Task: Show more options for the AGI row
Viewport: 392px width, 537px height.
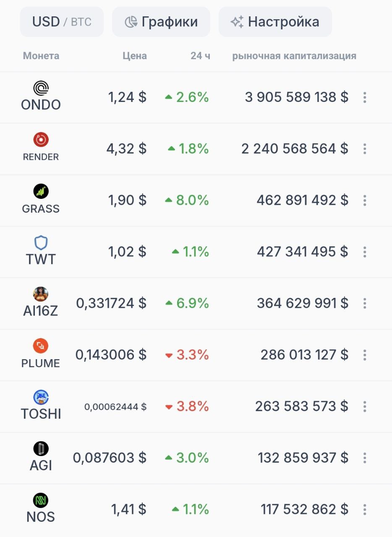Action: tap(365, 458)
